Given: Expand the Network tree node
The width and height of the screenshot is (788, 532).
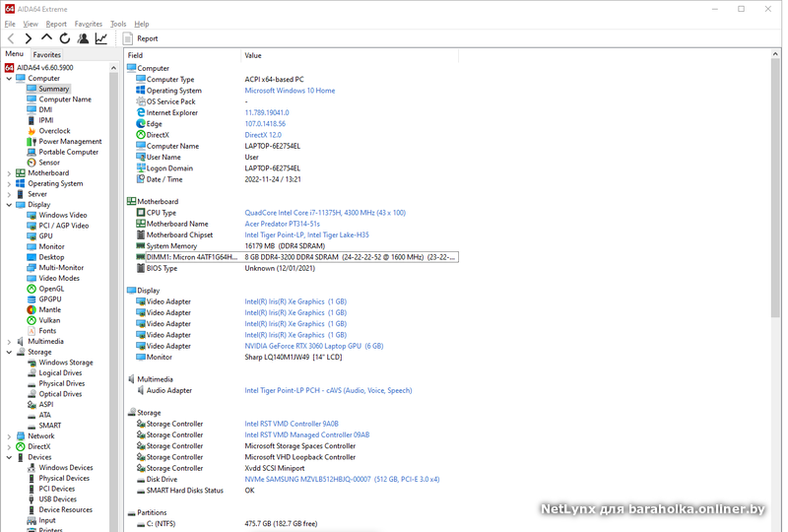Looking at the screenshot, I should pyautogui.click(x=9, y=436).
